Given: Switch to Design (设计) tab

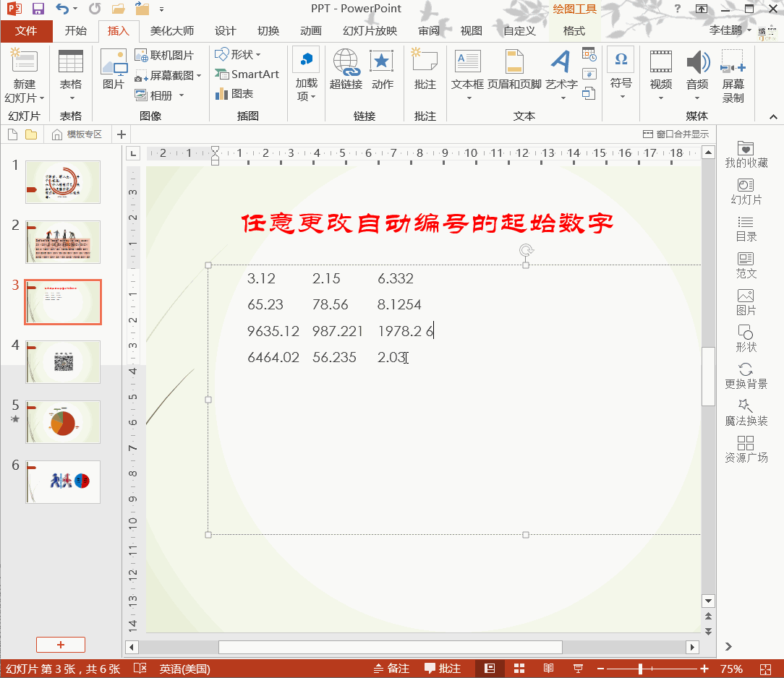Looking at the screenshot, I should [x=225, y=31].
